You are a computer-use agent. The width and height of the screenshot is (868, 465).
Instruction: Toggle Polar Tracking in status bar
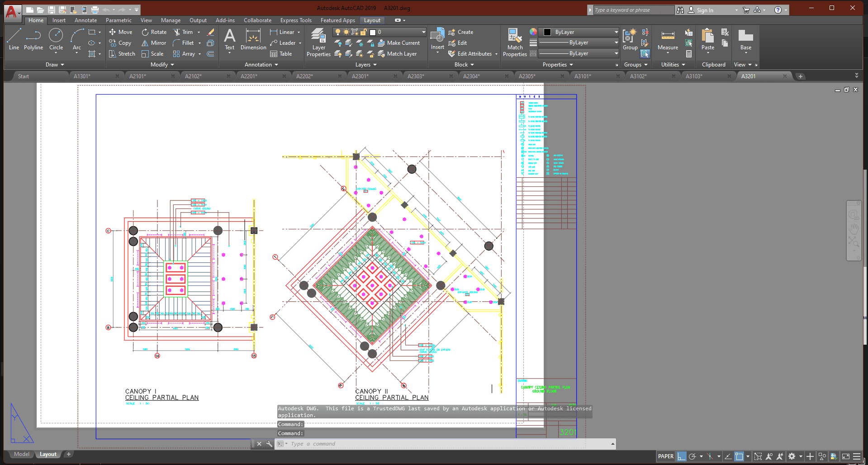tap(692, 456)
